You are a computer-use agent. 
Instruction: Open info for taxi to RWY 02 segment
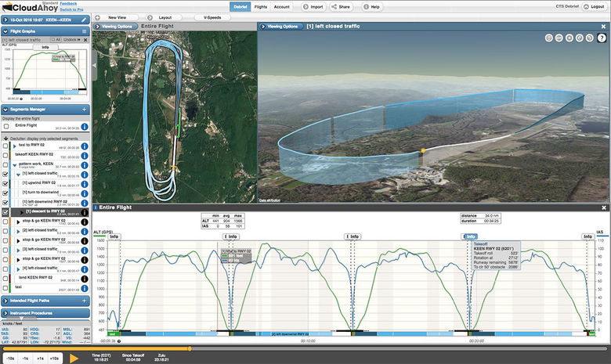coord(84,146)
